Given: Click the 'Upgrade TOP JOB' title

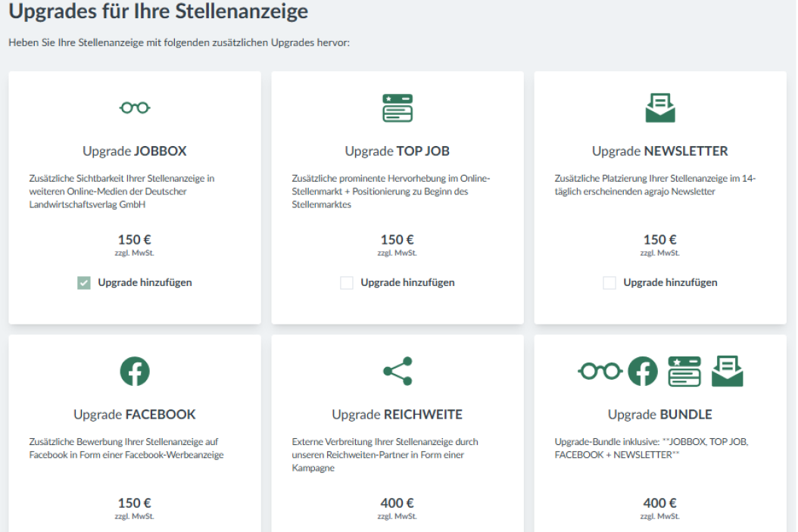Looking at the screenshot, I should click(x=397, y=151).
